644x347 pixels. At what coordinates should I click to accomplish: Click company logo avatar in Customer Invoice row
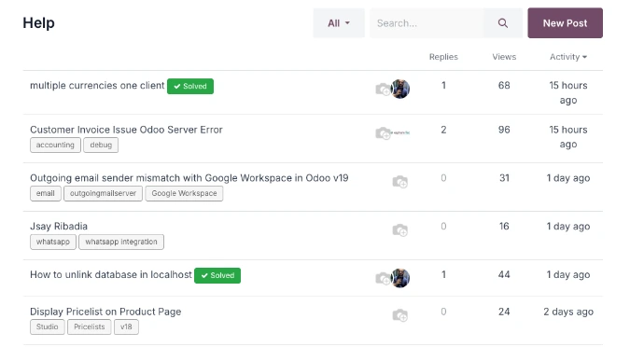400,132
